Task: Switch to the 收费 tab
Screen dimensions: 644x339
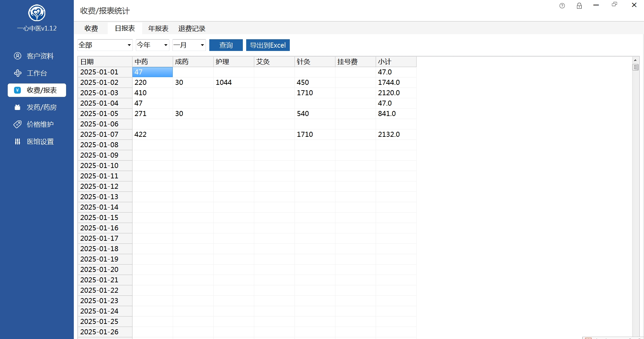Action: pyautogui.click(x=91, y=29)
